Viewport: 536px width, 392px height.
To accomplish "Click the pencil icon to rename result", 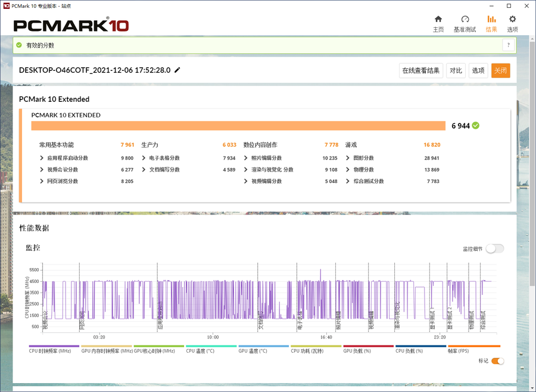I will pos(177,70).
